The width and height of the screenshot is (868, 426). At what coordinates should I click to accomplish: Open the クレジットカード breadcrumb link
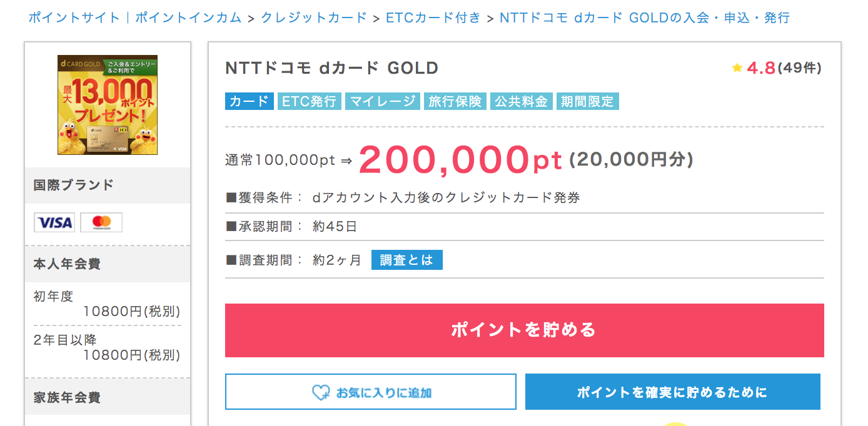coord(314,17)
